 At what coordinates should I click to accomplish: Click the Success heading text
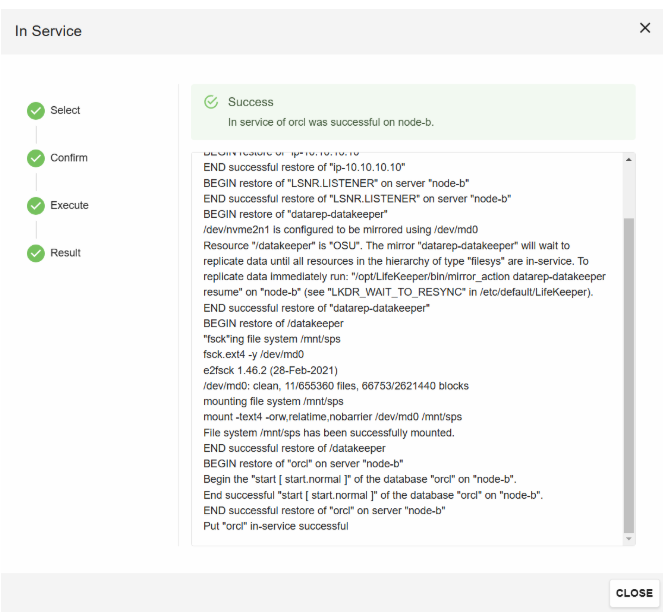point(250,102)
